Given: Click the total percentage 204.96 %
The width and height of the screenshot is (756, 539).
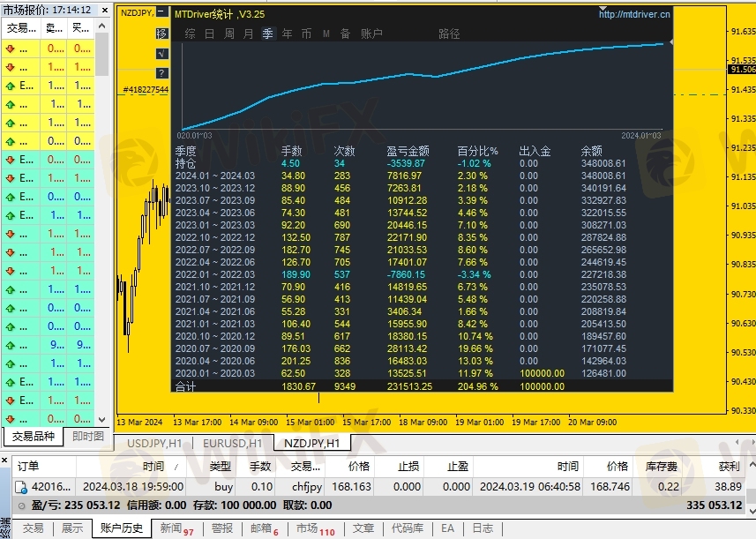Looking at the screenshot, I should (477, 386).
